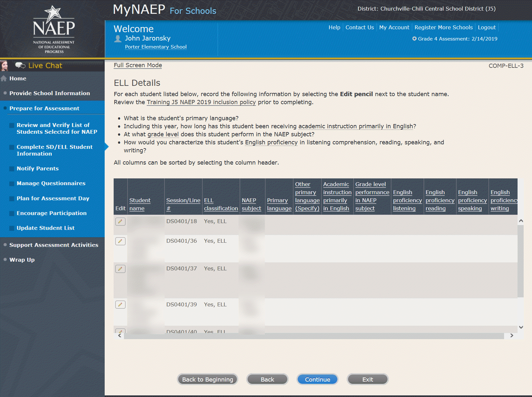Screen dimensions: 532x397
Task: Click the Back button
Action: [267, 379]
